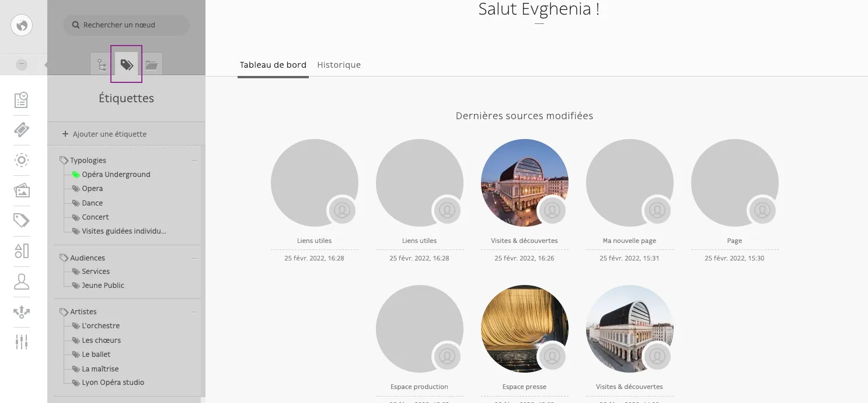Viewport: 868px width, 403px height.
Task: Click the dashed circle sidebar icon
Action: (x=22, y=160)
